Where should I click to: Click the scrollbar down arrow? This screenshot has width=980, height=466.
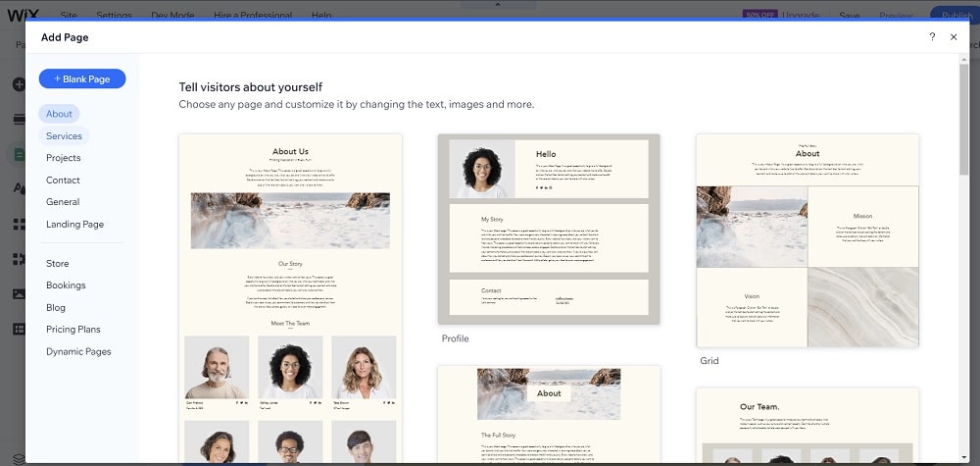[964, 456]
